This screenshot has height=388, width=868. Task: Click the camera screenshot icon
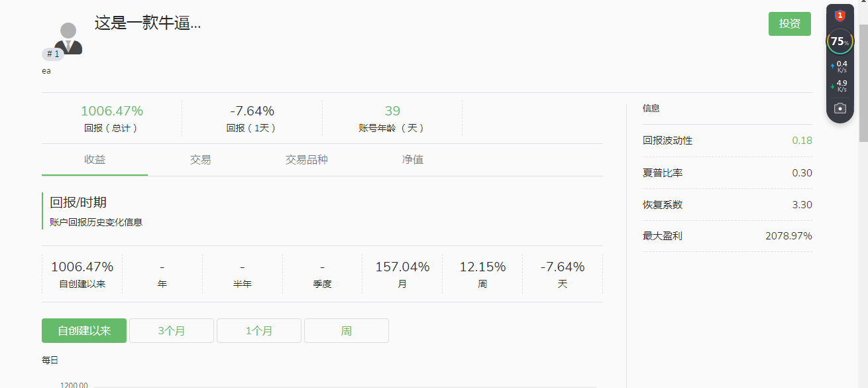pos(840,108)
